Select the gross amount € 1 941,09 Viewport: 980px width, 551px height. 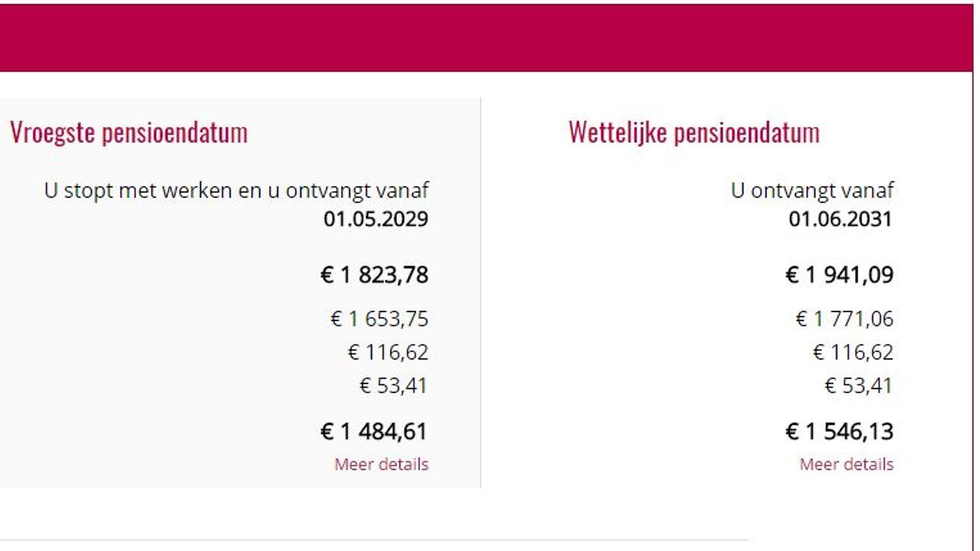840,274
